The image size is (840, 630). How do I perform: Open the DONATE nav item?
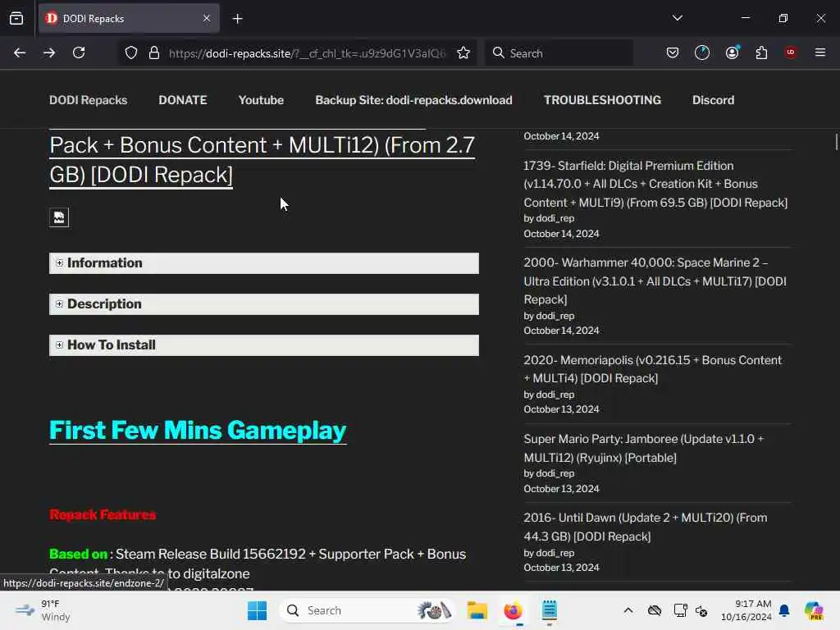click(183, 100)
